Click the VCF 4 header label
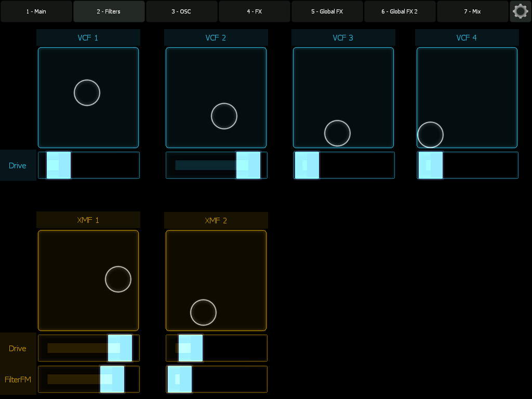 (x=467, y=37)
